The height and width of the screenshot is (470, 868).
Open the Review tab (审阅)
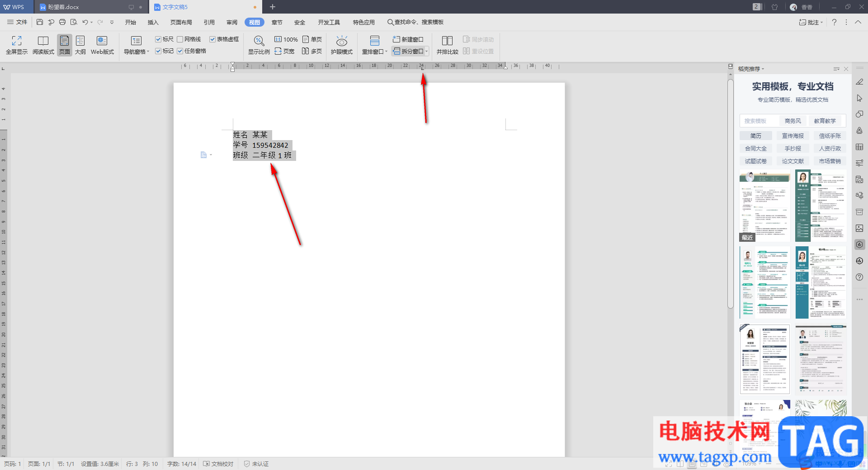(232, 22)
